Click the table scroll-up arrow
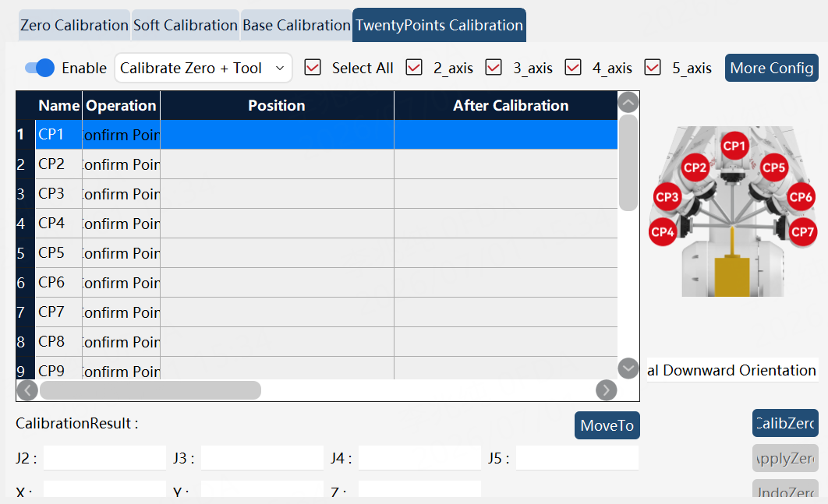This screenshot has width=828, height=504. click(x=628, y=102)
